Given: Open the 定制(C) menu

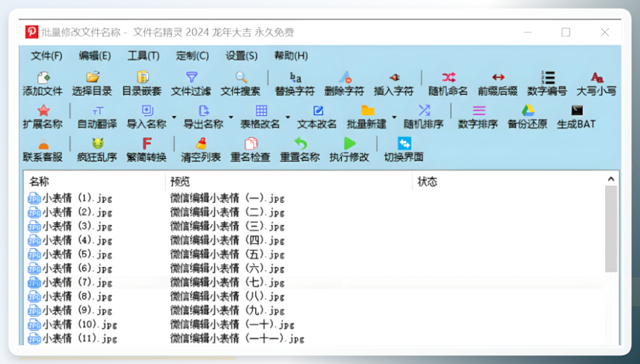Looking at the screenshot, I should pyautogui.click(x=192, y=56).
